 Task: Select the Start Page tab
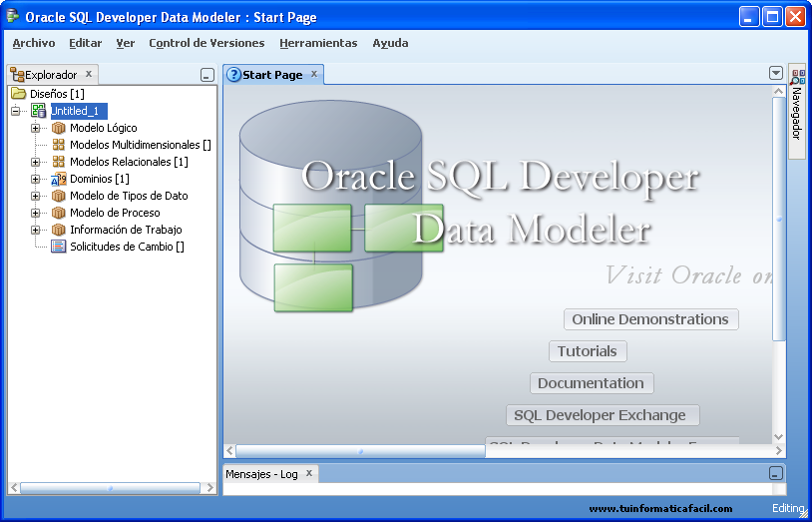(272, 75)
